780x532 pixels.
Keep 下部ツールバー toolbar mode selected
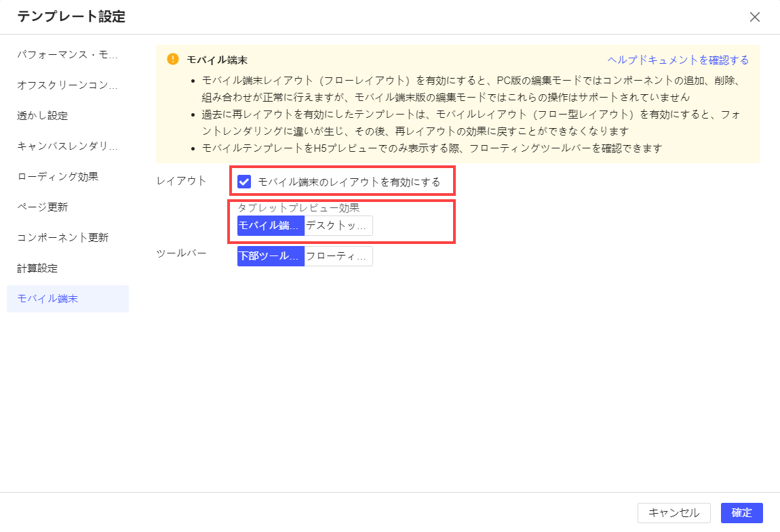pyautogui.click(x=269, y=255)
